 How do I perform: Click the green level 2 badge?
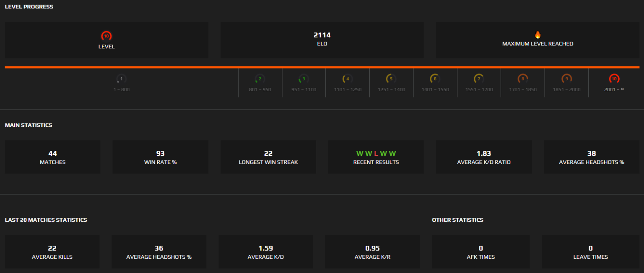point(260,78)
